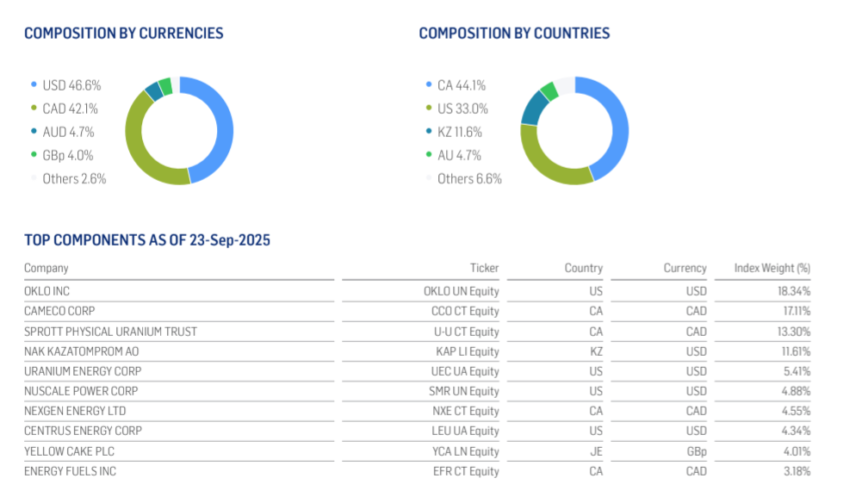Image resolution: width=868 pixels, height=497 pixels.
Task: Click the KAP LI Equity ticker
Action: [x=468, y=351]
